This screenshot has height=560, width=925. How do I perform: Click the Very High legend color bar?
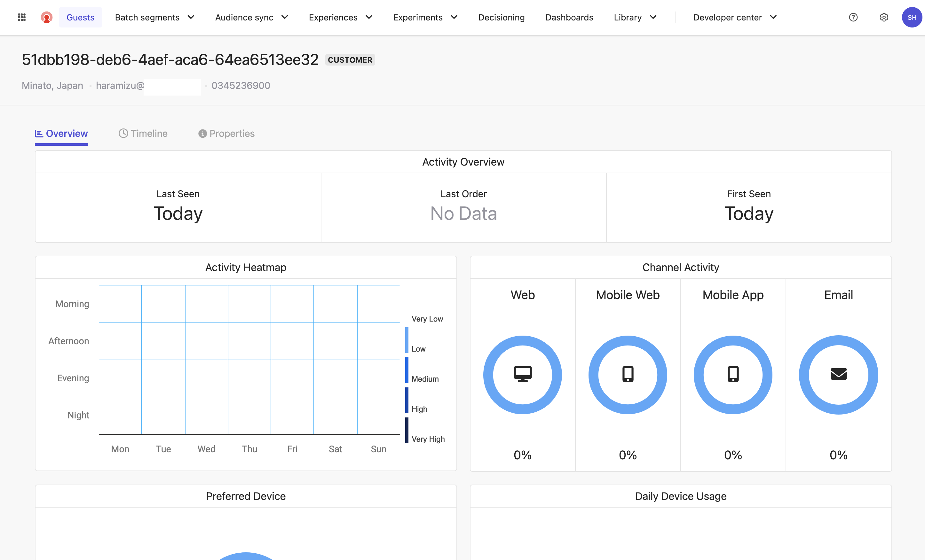point(407,430)
